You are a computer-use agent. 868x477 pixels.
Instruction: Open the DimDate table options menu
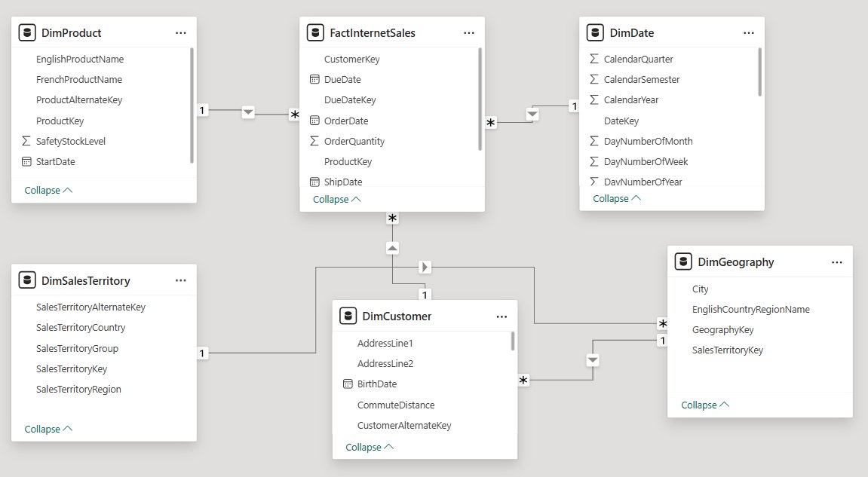(x=748, y=33)
